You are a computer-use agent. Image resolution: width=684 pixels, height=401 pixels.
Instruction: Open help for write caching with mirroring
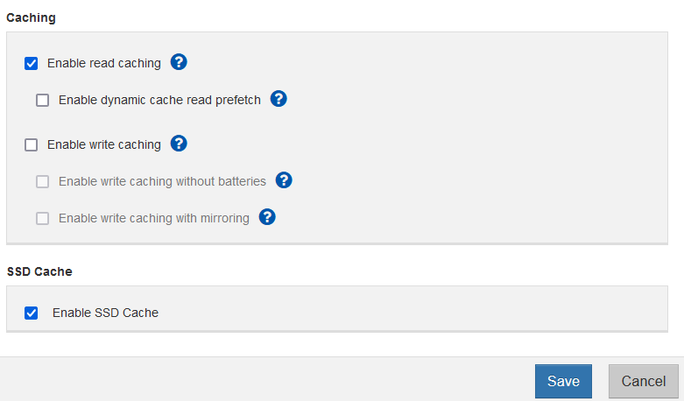pyautogui.click(x=267, y=217)
